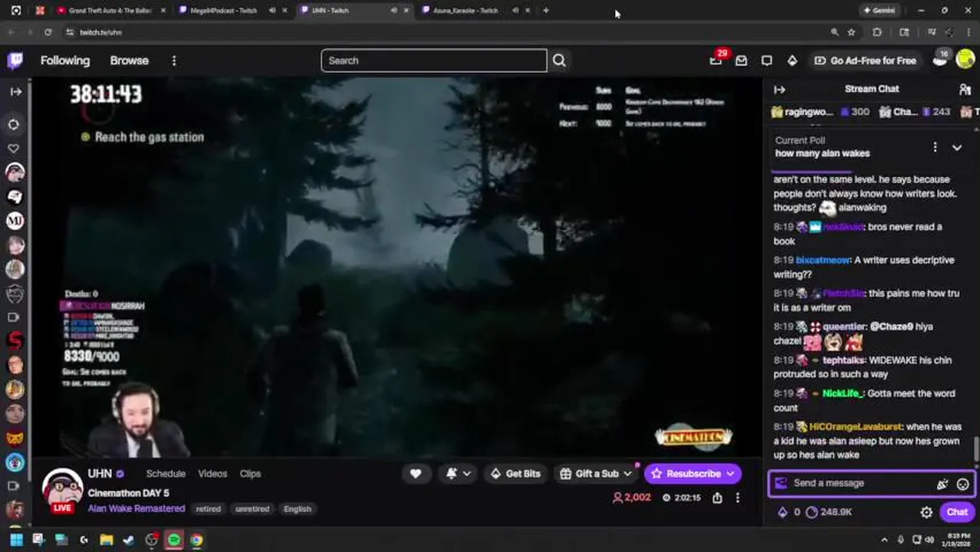This screenshot has width=980, height=552.
Task: Open the UHN Videos tab
Action: tap(212, 474)
